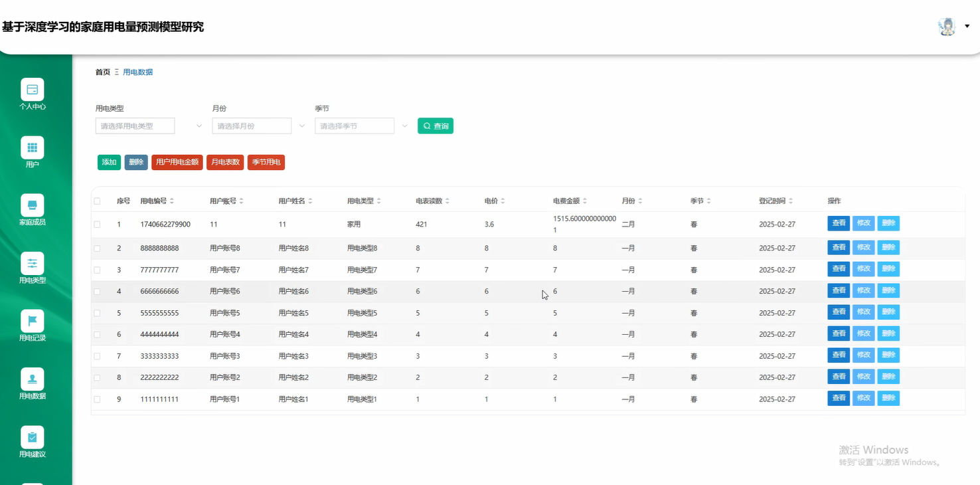Open 用户用电金额 chart button
Image resolution: width=980 pixels, height=485 pixels.
coord(177,162)
